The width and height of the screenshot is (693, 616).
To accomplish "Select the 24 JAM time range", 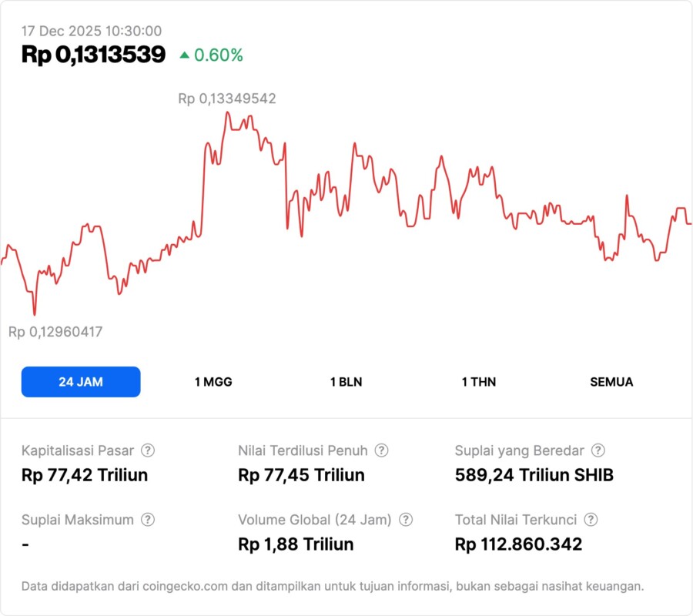I will click(81, 382).
